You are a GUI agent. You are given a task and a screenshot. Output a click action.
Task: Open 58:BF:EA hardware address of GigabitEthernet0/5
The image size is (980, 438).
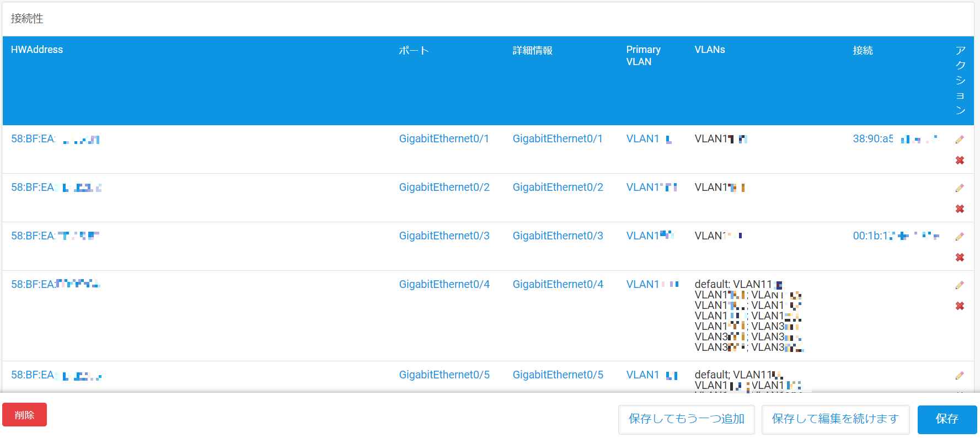(x=56, y=375)
